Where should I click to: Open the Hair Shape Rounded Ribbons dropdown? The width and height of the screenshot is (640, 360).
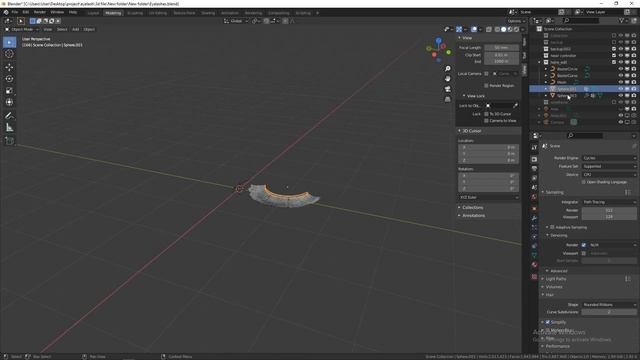609,304
